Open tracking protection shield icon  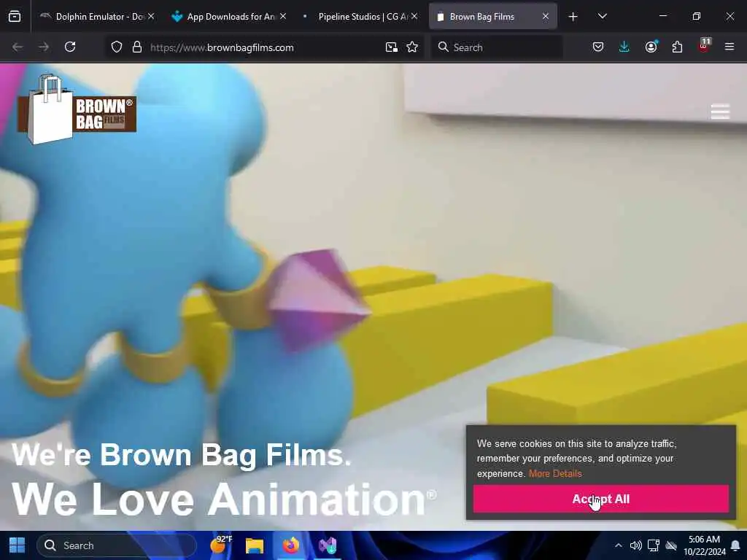point(117,47)
